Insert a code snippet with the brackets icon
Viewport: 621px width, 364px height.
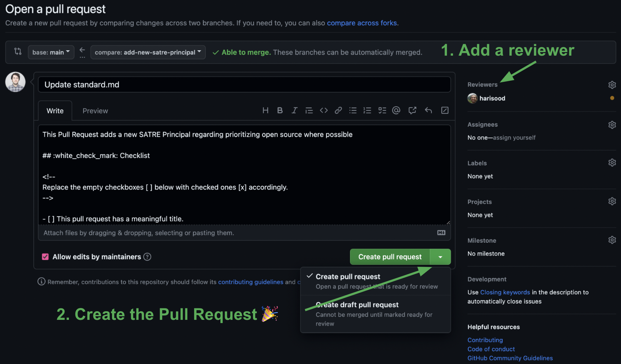[x=324, y=111]
